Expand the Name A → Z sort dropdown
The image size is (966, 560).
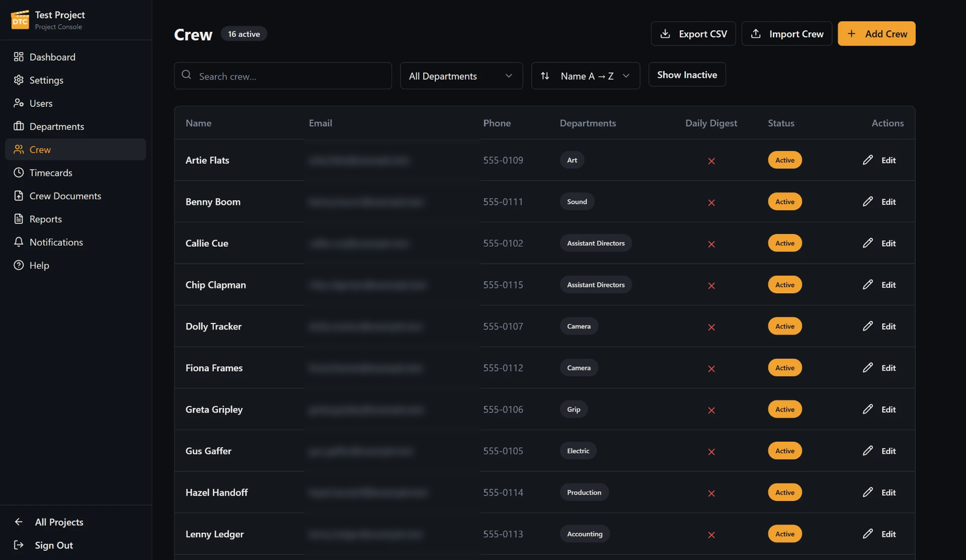[x=586, y=76]
